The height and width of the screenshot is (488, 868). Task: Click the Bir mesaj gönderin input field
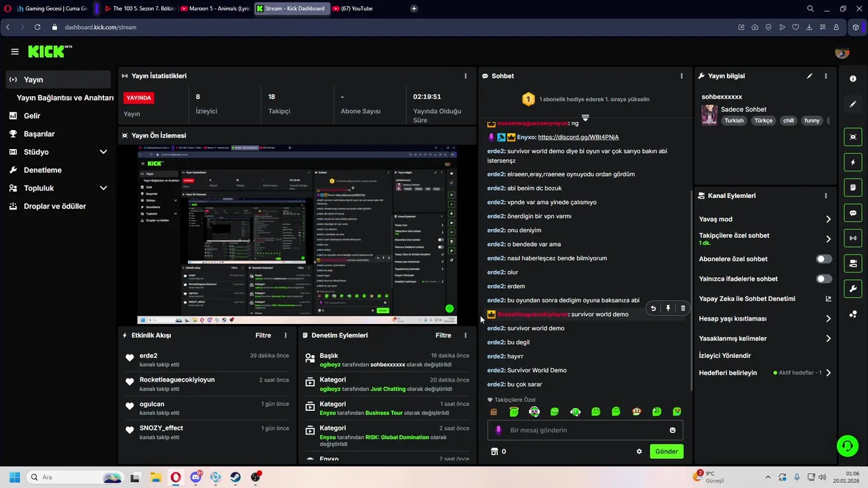(x=585, y=430)
